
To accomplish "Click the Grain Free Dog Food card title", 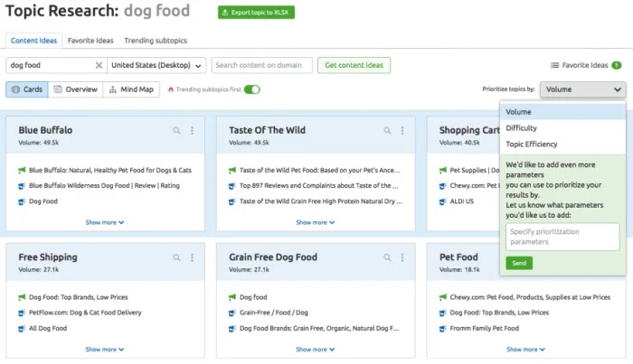I will (x=273, y=257).
